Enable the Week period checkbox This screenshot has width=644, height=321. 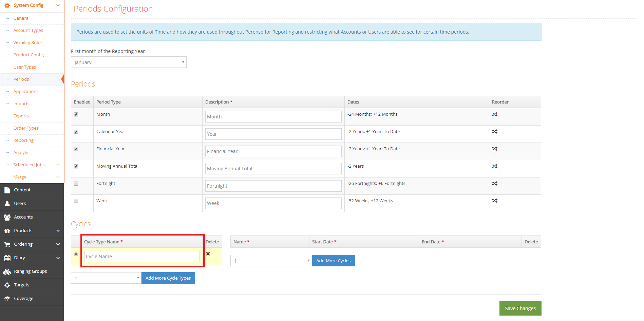click(x=76, y=201)
